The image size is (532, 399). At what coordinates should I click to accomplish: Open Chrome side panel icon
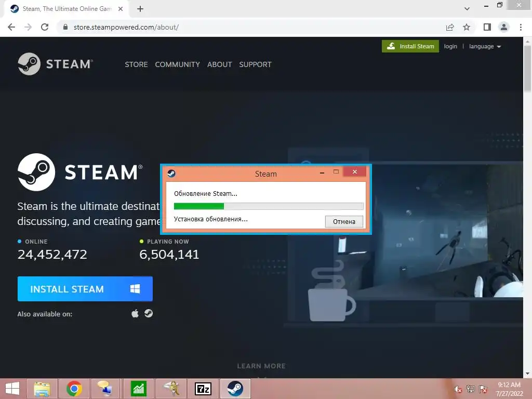click(487, 27)
